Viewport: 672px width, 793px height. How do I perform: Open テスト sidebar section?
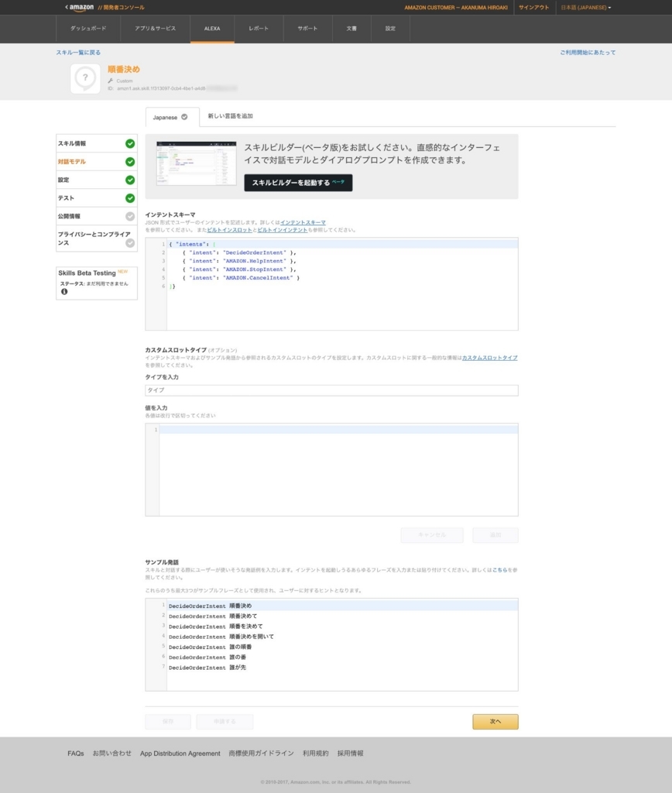(x=97, y=198)
